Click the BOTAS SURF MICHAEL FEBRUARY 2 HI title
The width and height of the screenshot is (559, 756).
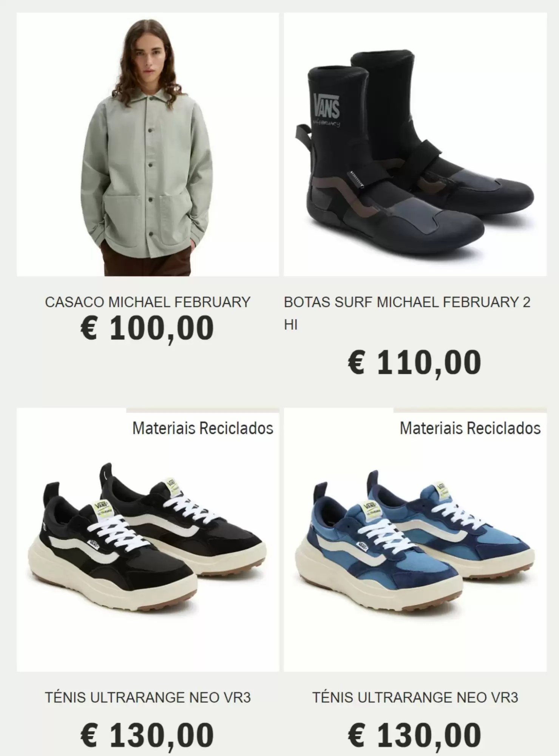[x=407, y=313]
